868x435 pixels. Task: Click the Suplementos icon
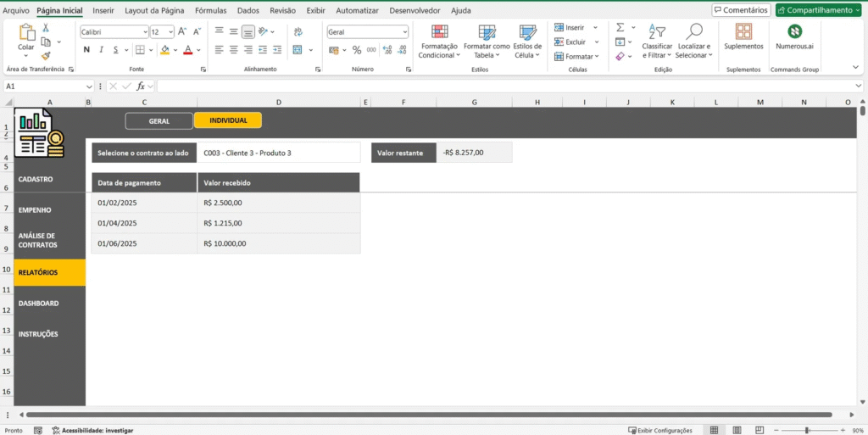pos(743,36)
